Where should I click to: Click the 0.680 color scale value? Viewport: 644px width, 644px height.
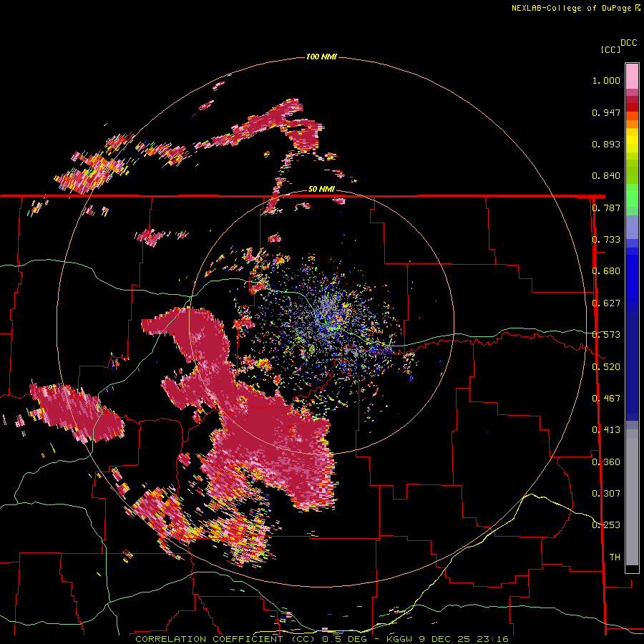coord(606,271)
